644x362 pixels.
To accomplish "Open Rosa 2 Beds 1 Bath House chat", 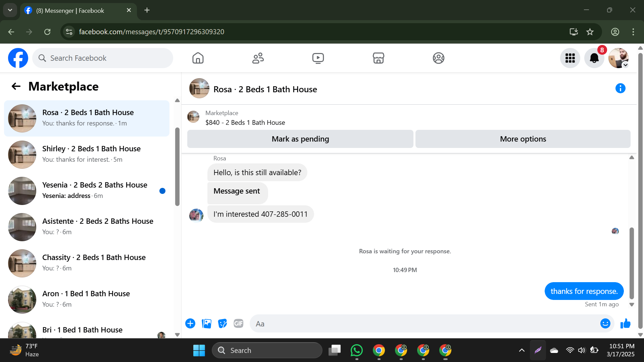I will pyautogui.click(x=87, y=118).
